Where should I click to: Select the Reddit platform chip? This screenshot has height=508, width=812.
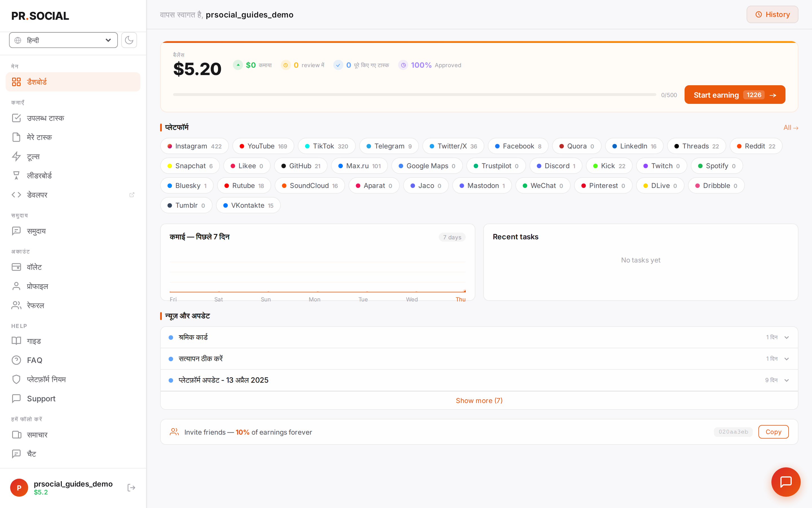tap(756, 146)
